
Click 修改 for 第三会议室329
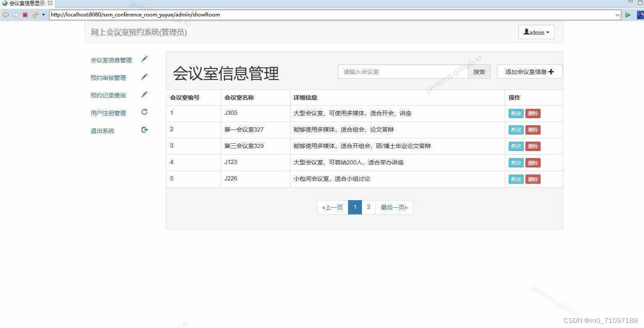(516, 146)
